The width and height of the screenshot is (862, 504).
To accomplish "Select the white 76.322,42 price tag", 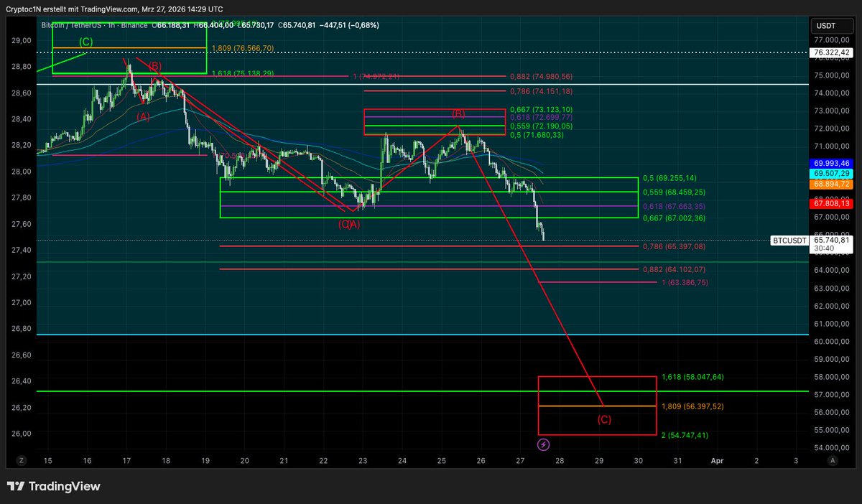I will pos(830,52).
